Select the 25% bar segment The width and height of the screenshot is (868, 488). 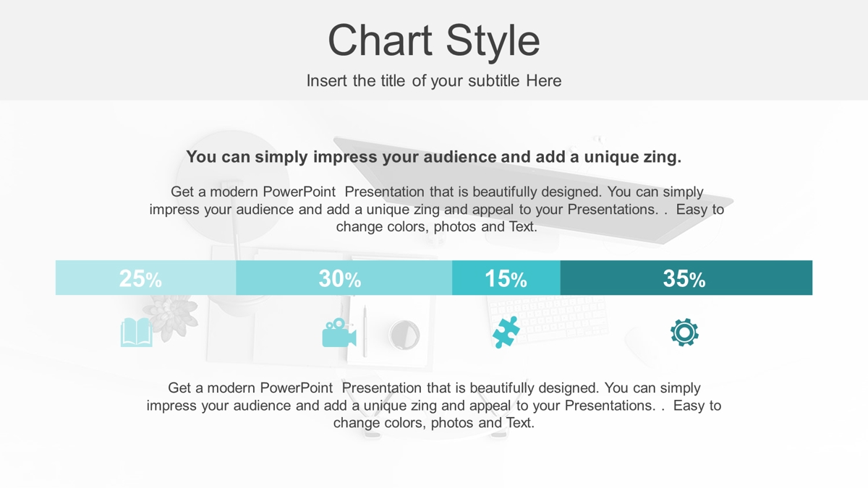pos(146,278)
